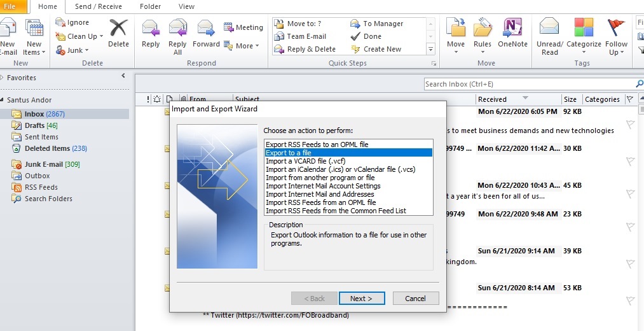
Task: Select Import Internet Mail and Addresses
Action: point(348,194)
